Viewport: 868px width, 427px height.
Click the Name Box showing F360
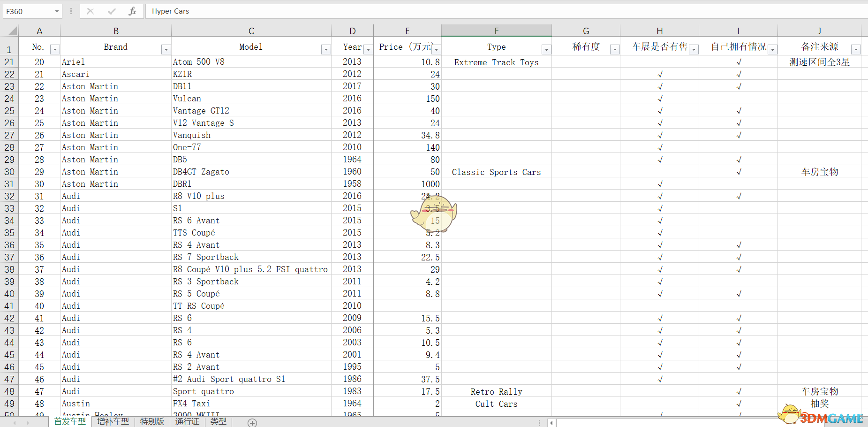click(x=28, y=11)
